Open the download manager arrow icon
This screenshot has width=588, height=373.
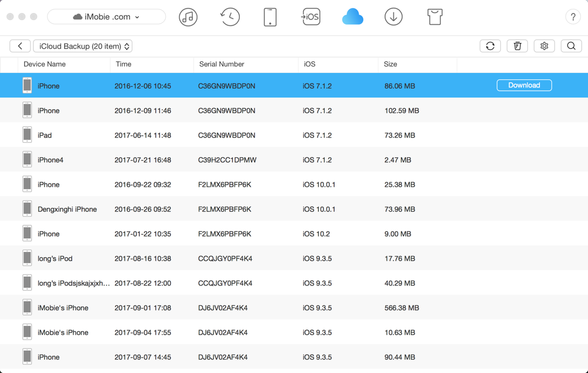[393, 17]
